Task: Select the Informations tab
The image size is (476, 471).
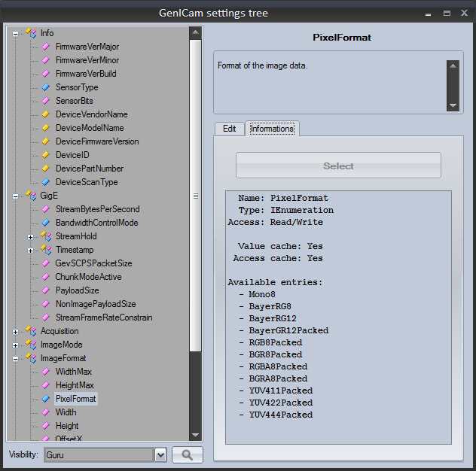Action: pyautogui.click(x=272, y=129)
